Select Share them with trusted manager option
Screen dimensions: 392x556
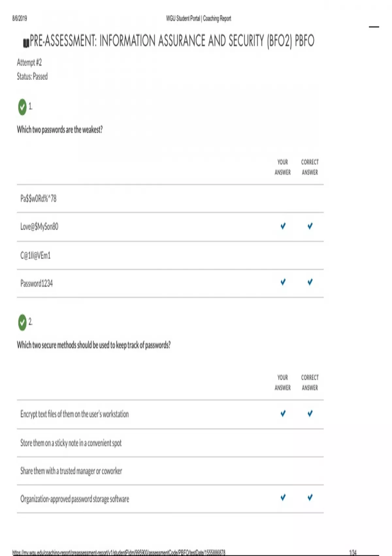71,471
